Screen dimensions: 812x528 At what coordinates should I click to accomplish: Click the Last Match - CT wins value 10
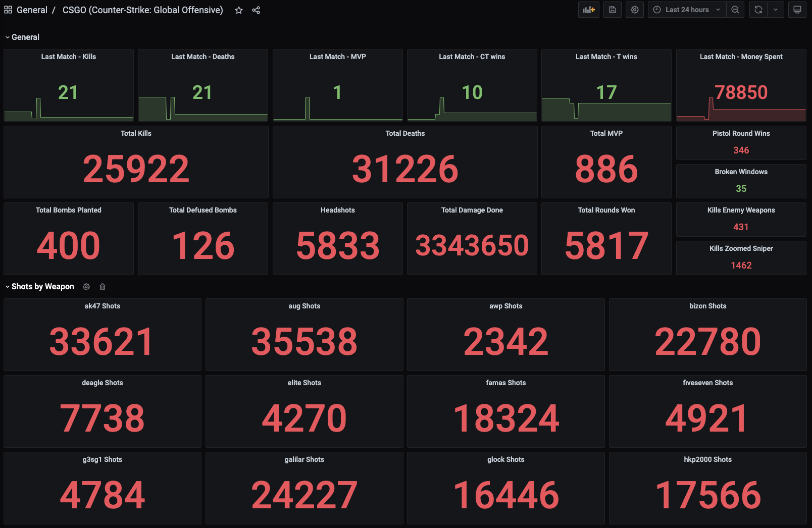click(472, 92)
